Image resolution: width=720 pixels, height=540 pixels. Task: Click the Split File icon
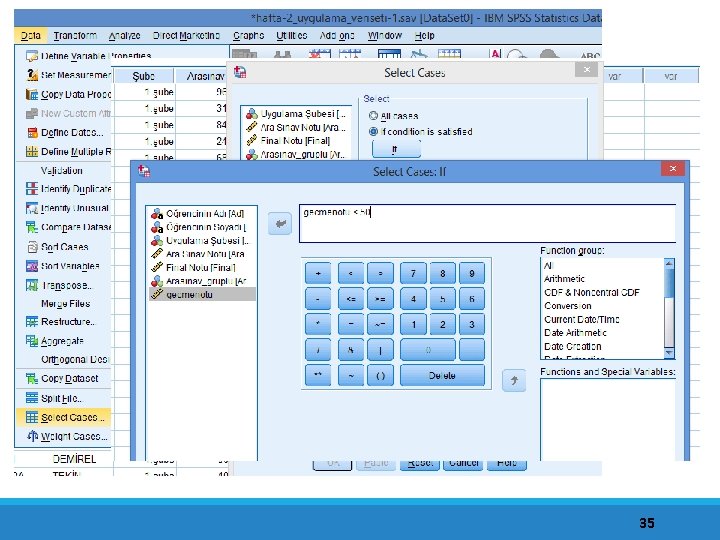coord(32,398)
